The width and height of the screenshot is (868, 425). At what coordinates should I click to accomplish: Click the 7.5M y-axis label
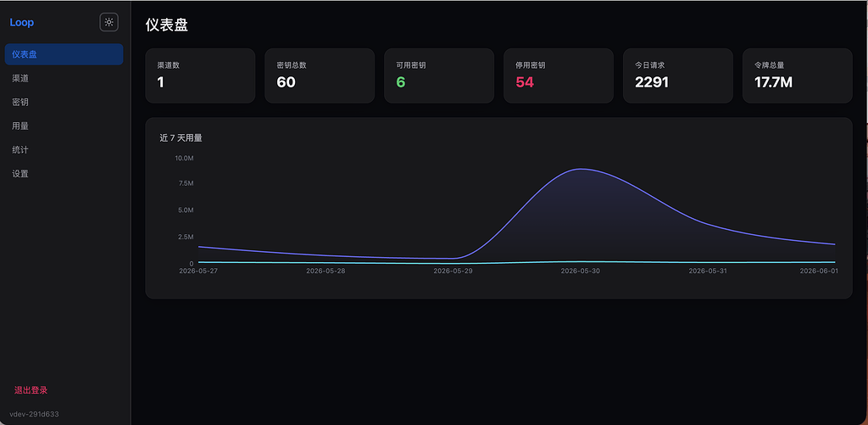[x=186, y=183]
